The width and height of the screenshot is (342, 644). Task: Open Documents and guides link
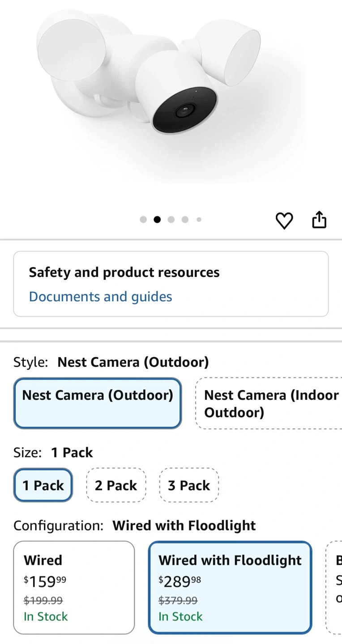tap(100, 297)
